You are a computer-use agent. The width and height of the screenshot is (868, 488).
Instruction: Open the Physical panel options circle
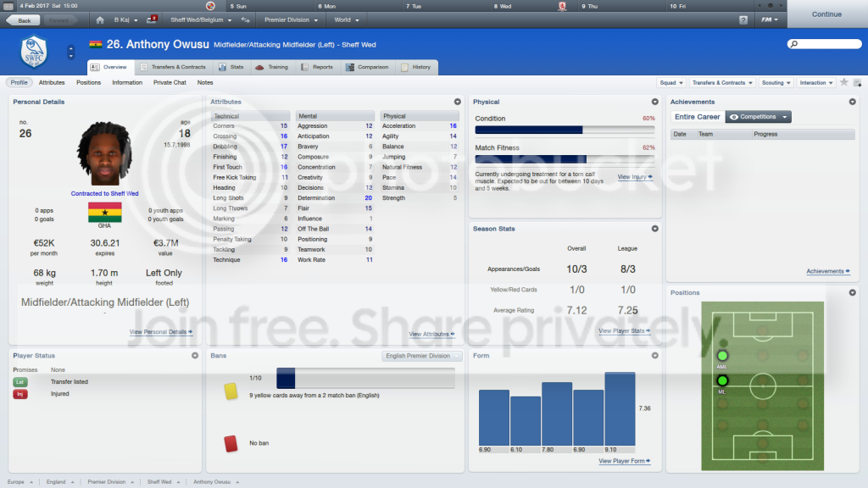coord(655,102)
